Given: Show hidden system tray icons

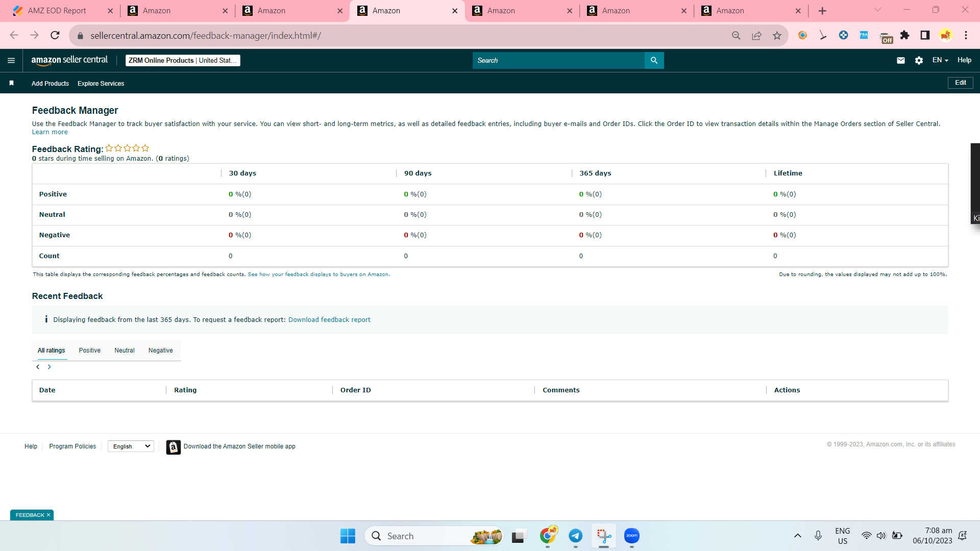Looking at the screenshot, I should [798, 536].
